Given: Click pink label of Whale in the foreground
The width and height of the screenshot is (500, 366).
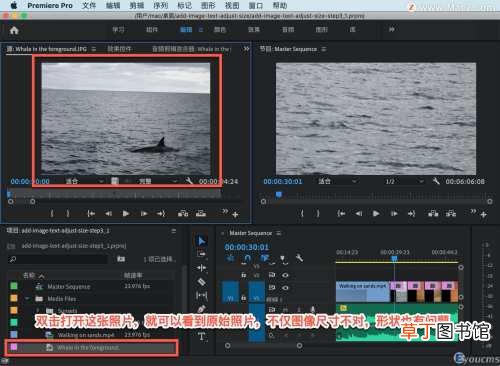Looking at the screenshot, I should (x=14, y=347).
